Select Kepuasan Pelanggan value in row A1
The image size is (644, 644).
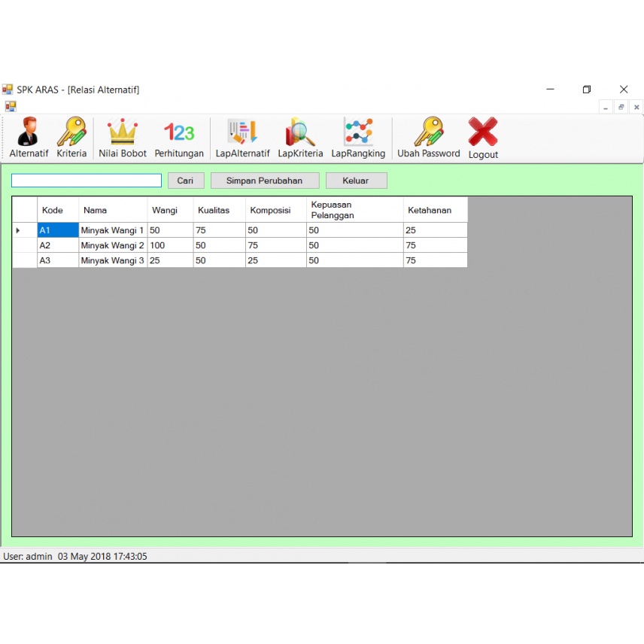point(355,230)
